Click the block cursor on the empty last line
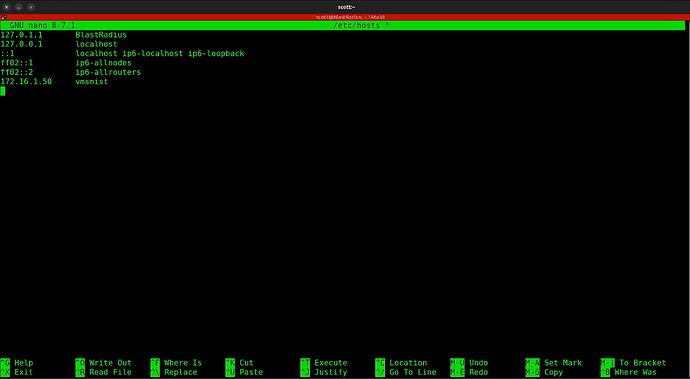The image size is (690, 379). click(3, 91)
